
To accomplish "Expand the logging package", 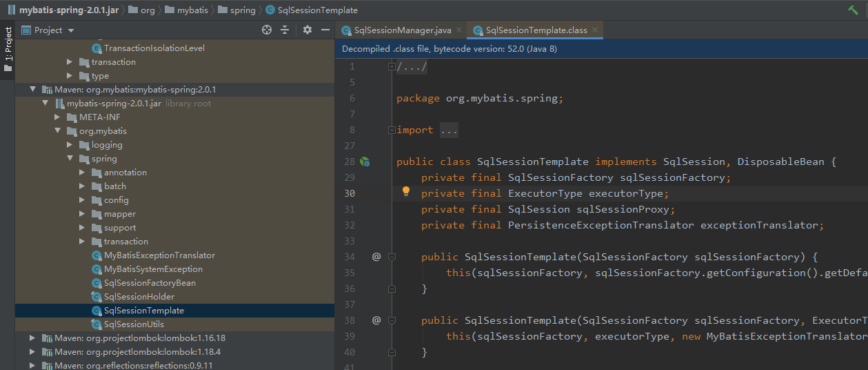I will click(70, 145).
